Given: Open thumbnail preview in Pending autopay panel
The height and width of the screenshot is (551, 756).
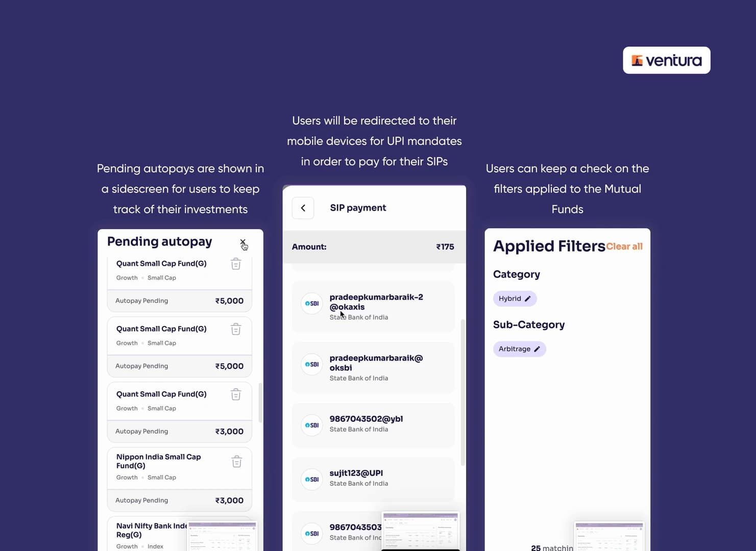Looking at the screenshot, I should [223, 536].
